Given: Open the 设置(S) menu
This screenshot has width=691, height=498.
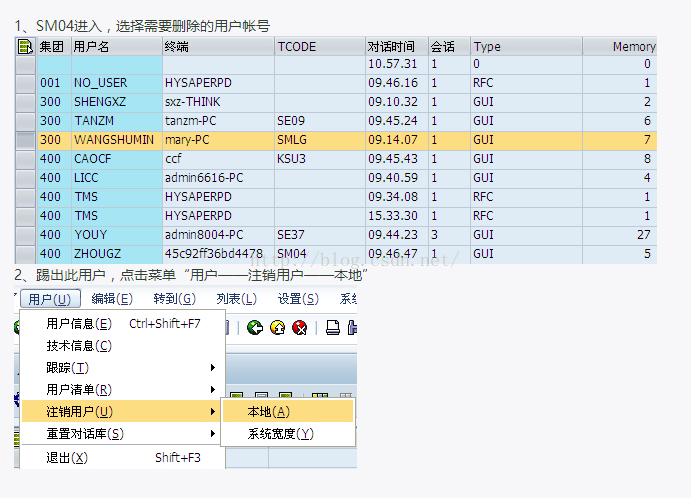Looking at the screenshot, I should tap(298, 299).
